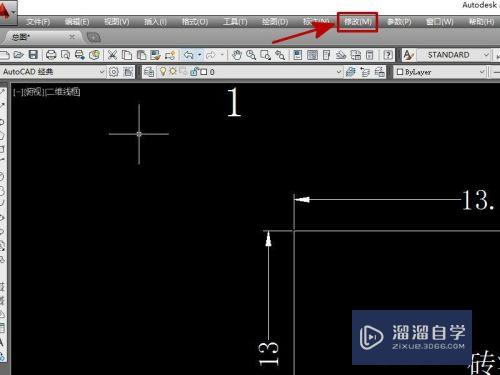Click the 3D Print globe icon

95,55
